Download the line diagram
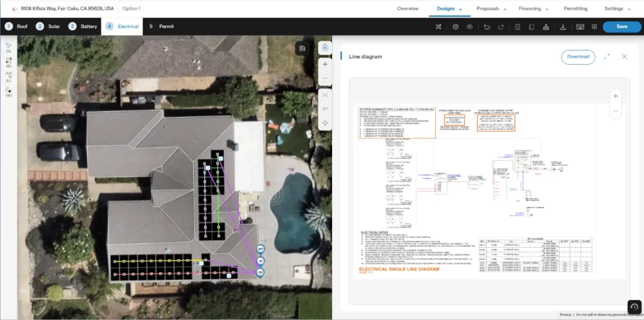 578,57
